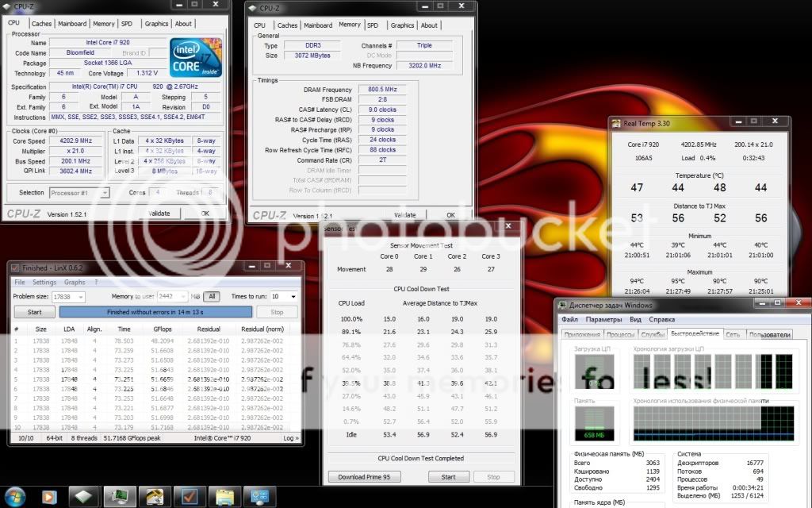Click the LinX checkmark taskbar icon
Image resolution: width=812 pixels, height=508 pixels.
[x=190, y=497]
